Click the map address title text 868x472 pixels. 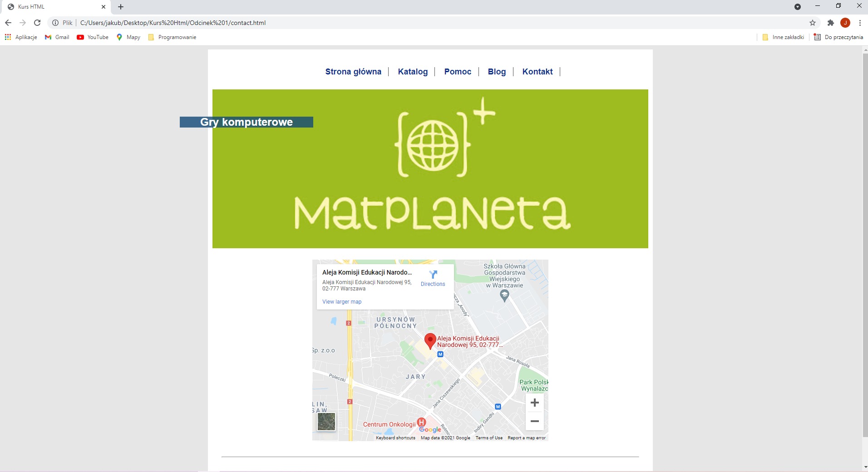(x=367, y=272)
